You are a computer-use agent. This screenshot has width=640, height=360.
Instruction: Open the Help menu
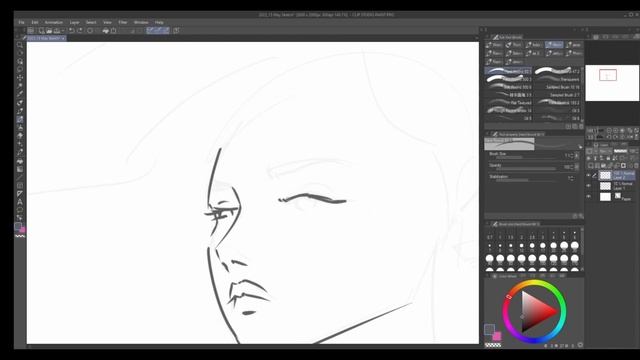tap(159, 22)
